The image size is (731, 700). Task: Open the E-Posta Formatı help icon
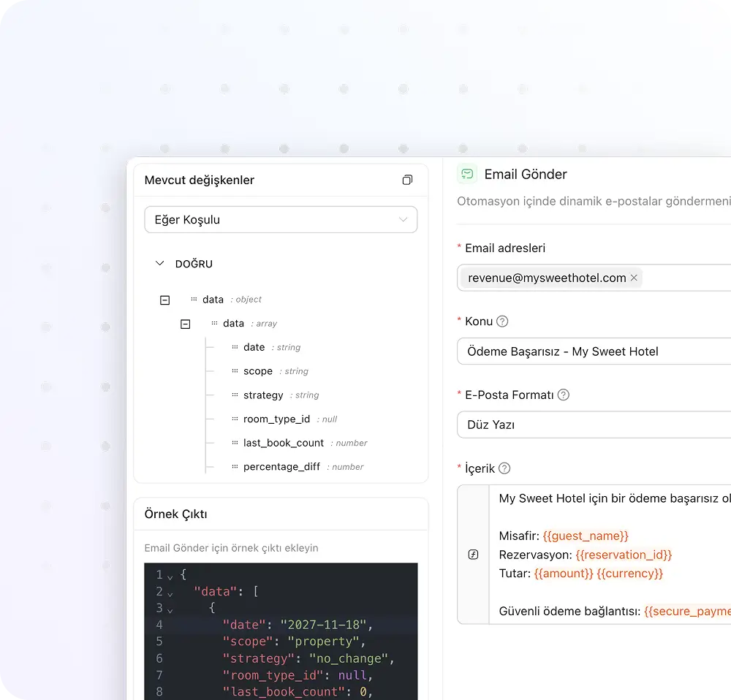coord(563,395)
